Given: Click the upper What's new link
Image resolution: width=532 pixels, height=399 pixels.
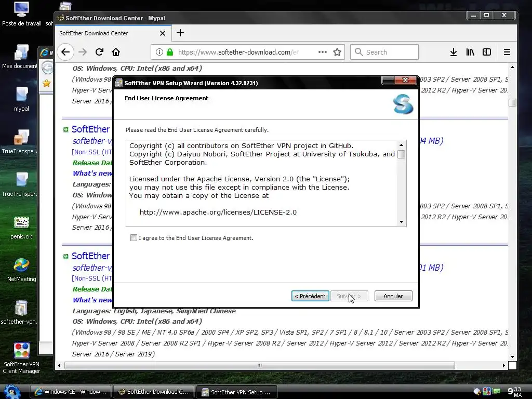Looking at the screenshot, I should pos(92,174).
